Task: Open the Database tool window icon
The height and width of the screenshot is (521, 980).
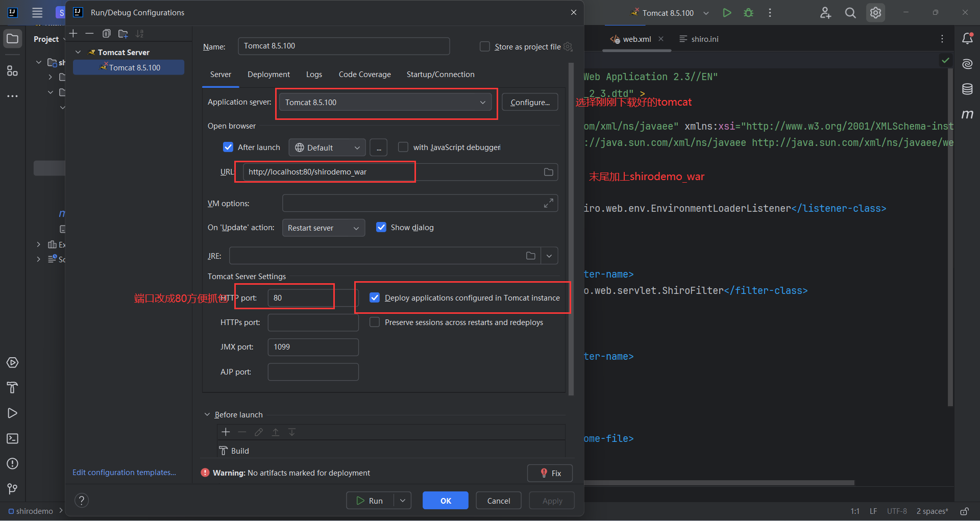Action: tap(967, 89)
